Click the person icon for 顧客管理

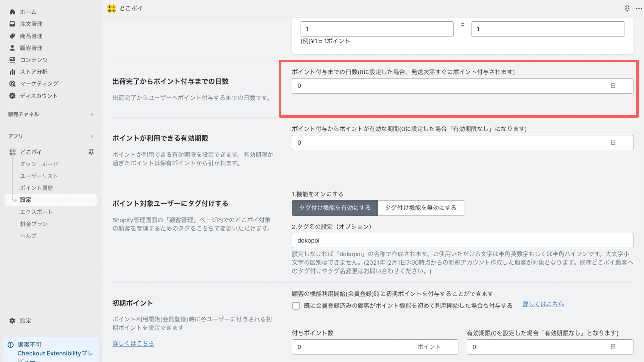pos(12,48)
